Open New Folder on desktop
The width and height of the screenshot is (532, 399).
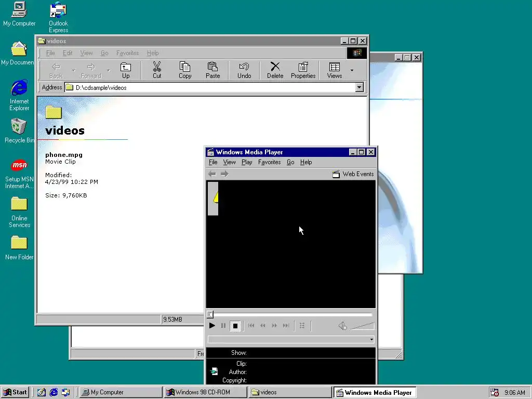(x=19, y=248)
